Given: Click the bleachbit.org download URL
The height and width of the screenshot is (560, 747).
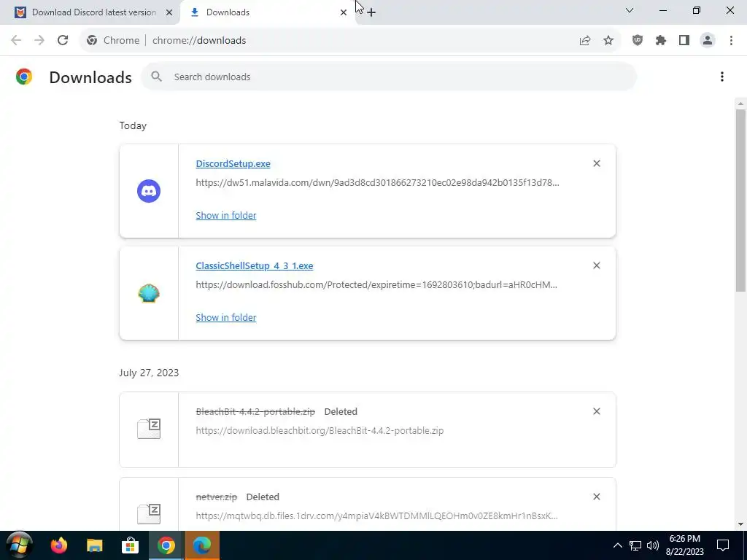Looking at the screenshot, I should [320, 430].
